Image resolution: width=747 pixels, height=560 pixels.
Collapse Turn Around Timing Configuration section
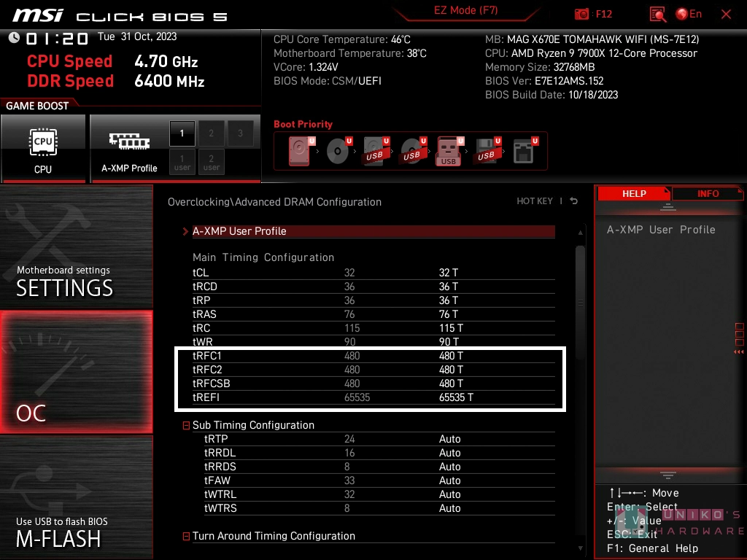tap(186, 536)
